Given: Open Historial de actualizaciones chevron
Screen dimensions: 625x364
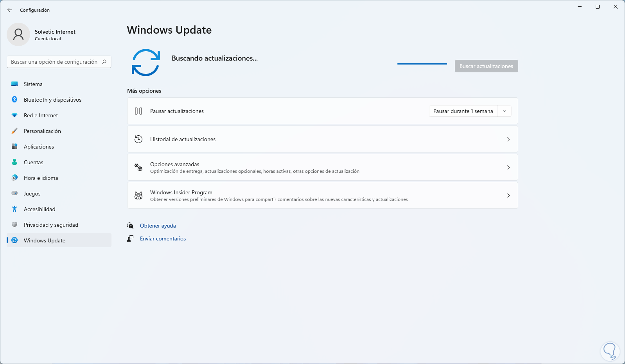Looking at the screenshot, I should coord(508,139).
